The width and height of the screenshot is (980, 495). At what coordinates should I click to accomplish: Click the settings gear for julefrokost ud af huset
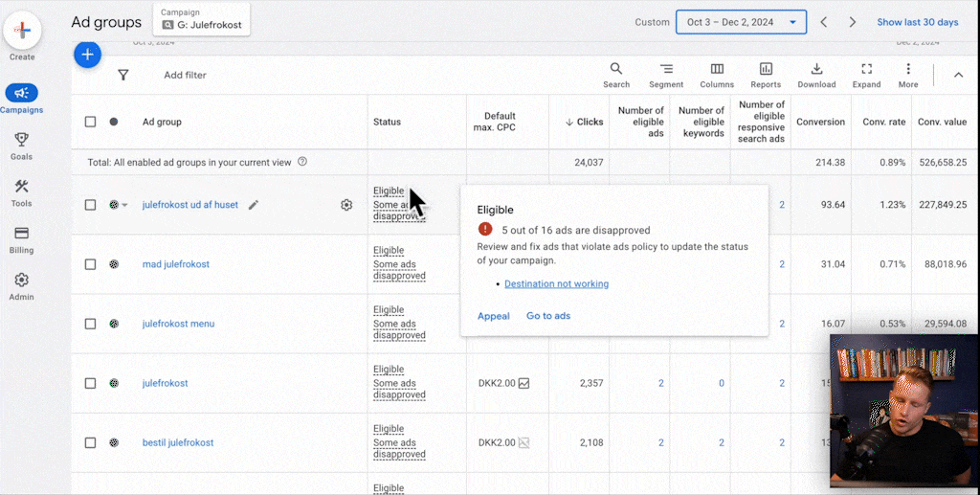(346, 205)
